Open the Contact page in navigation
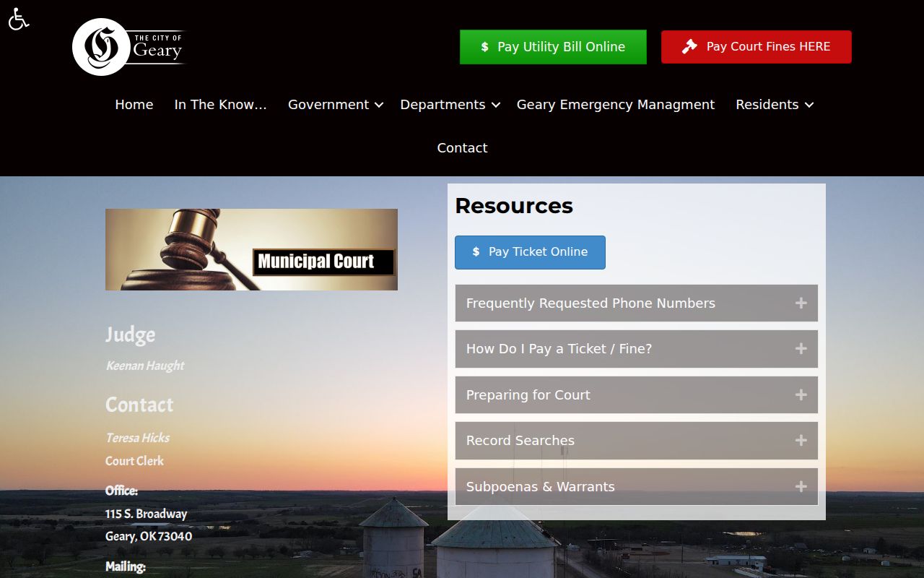This screenshot has width=924, height=578. tap(462, 148)
